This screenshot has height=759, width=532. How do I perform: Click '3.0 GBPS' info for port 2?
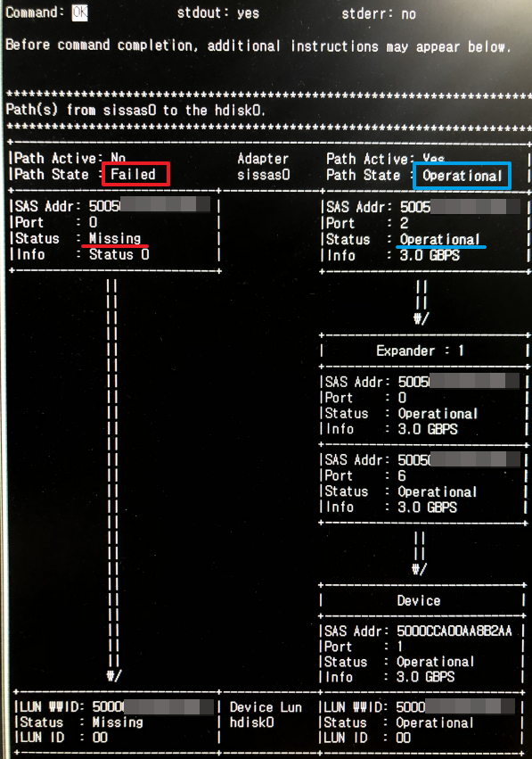click(x=430, y=255)
